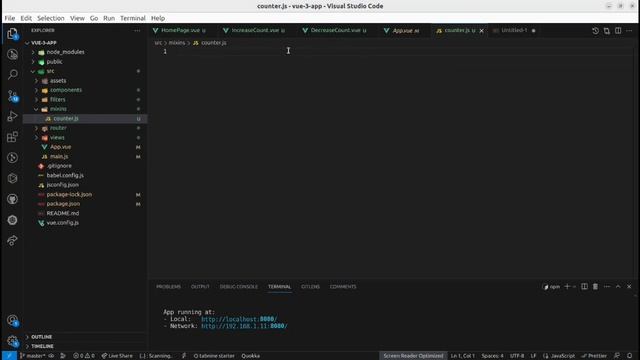The height and width of the screenshot is (360, 640).
Task: Open Run and Debug view icon
Action: click(12, 116)
